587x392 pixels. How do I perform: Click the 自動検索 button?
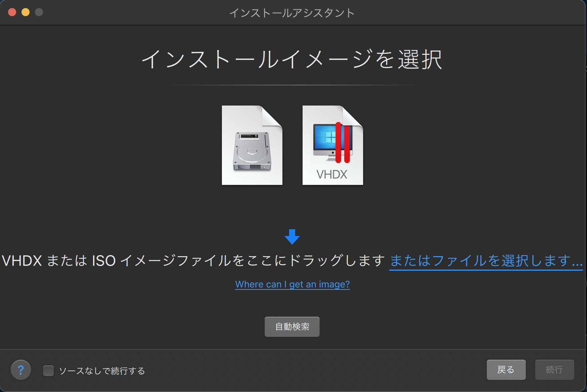coord(292,327)
